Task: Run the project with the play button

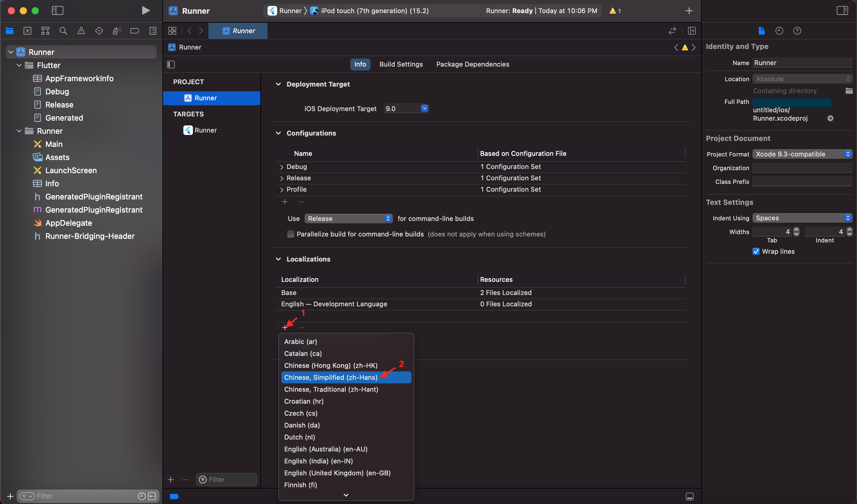Action: coord(145,10)
